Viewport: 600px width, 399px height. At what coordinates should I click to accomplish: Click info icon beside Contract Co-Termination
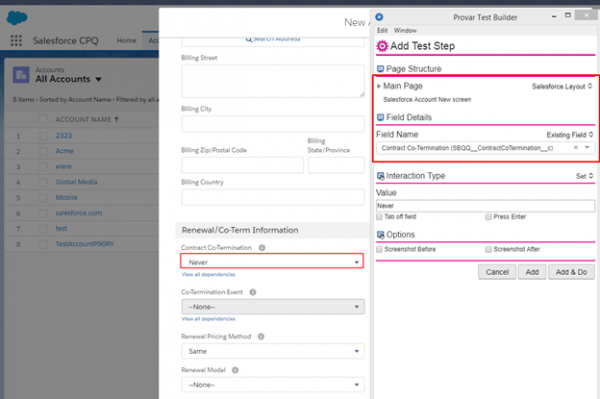[x=262, y=248]
